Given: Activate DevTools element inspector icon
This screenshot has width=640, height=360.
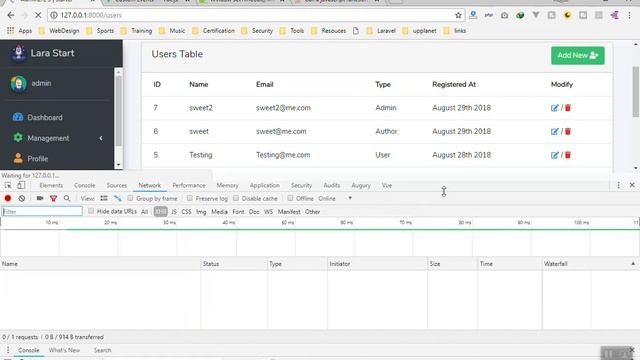Looking at the screenshot, I should point(8,185).
